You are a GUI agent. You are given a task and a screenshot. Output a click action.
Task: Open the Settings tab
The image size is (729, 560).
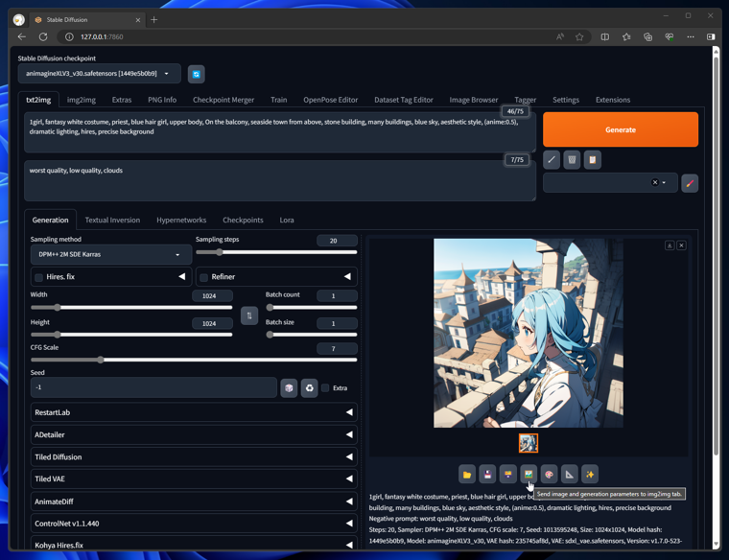click(x=566, y=100)
